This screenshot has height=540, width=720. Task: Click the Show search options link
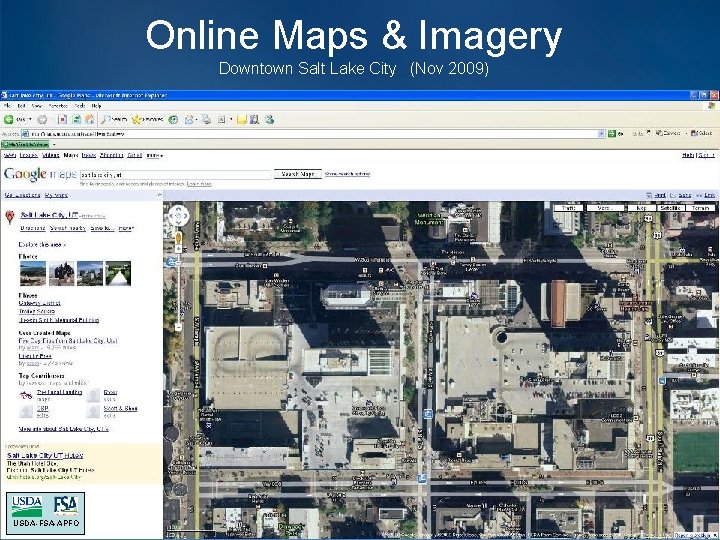coord(347,174)
